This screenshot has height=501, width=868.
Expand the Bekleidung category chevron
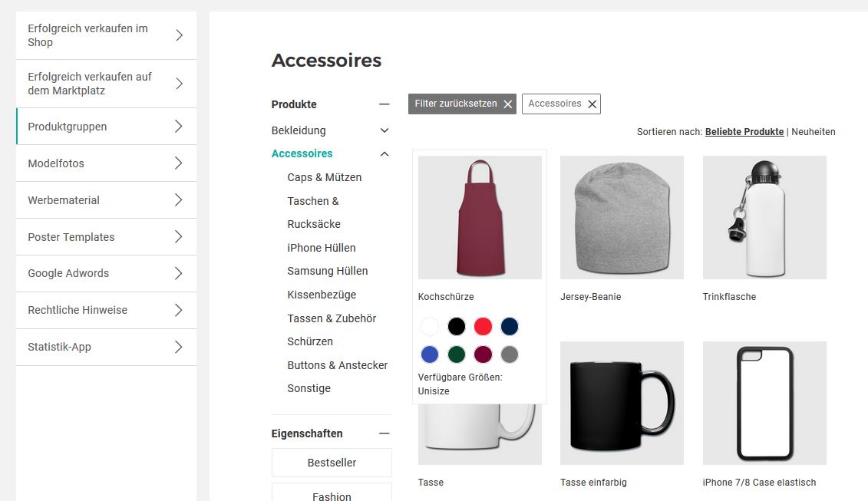tap(384, 130)
